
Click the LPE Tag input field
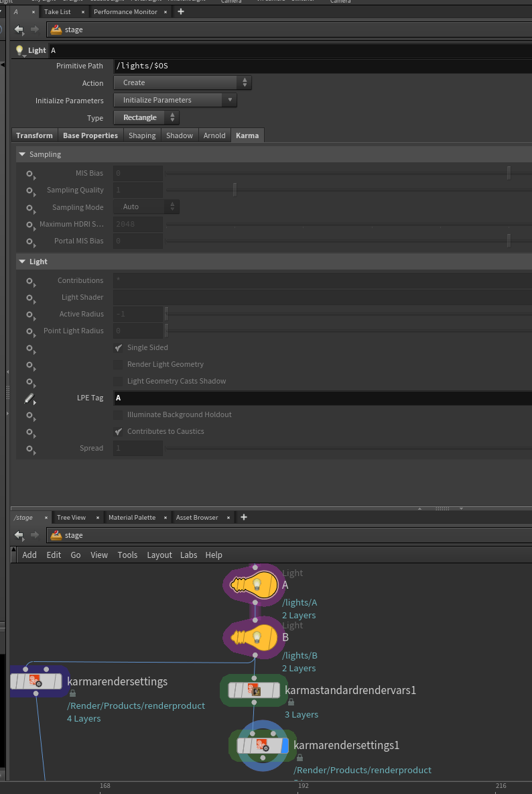(x=323, y=398)
